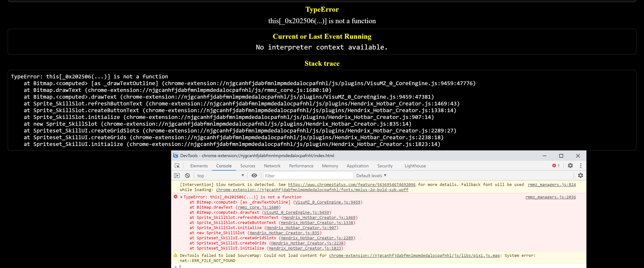This screenshot has height=268, width=644.
Task: Open the Default levels dropdown
Action: [371, 176]
